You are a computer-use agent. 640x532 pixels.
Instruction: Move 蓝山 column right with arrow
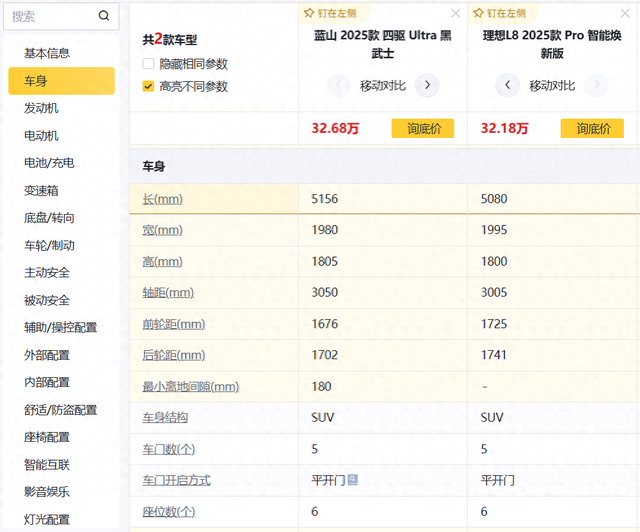tap(427, 85)
